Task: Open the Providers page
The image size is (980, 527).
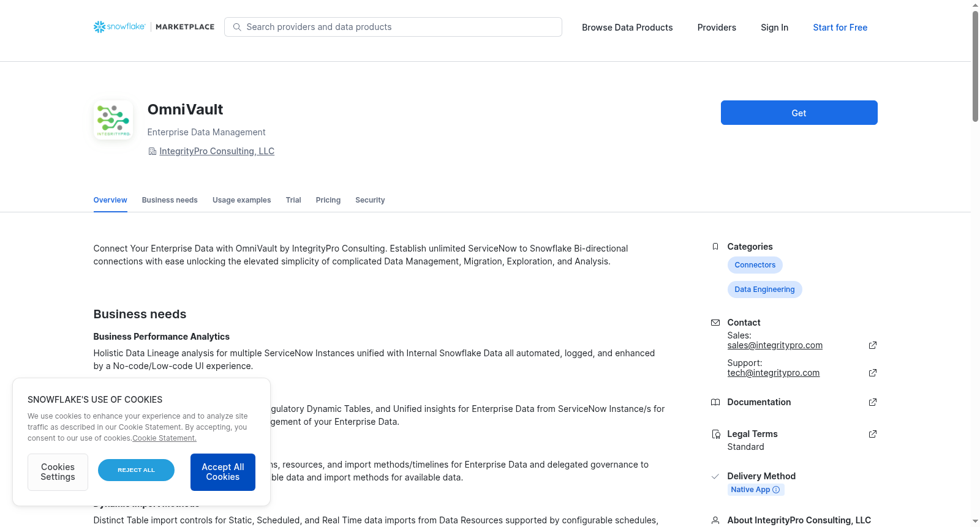Action: click(x=717, y=28)
